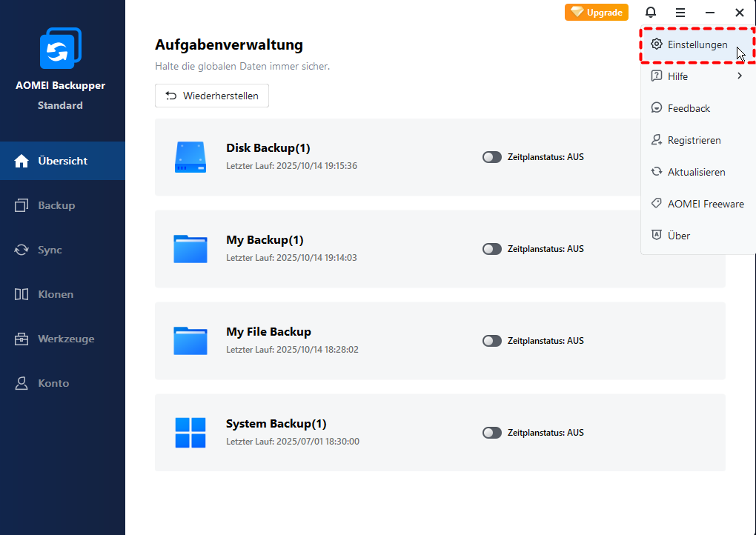756x535 pixels.
Task: Toggle schedule for Disk Backup(1)
Action: 492,157
